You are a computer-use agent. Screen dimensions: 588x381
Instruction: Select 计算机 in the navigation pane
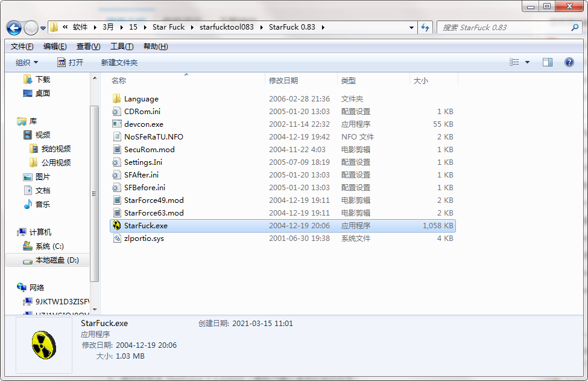tap(34, 232)
